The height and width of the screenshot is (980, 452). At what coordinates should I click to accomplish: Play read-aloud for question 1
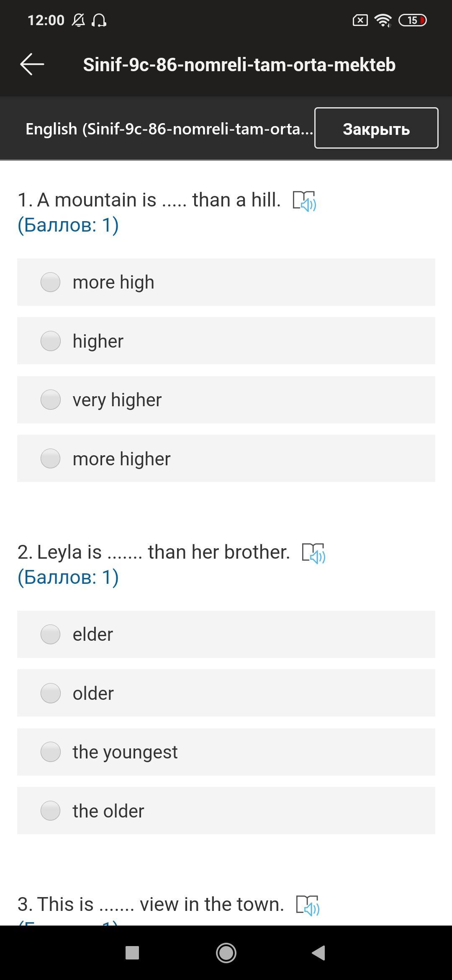(304, 201)
